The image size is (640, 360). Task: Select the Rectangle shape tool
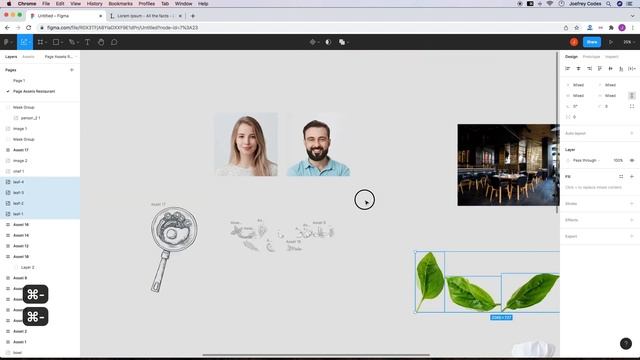pyautogui.click(x=56, y=42)
